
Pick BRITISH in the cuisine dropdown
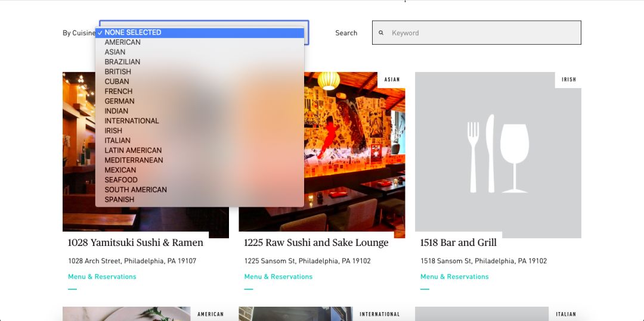(200, 71)
